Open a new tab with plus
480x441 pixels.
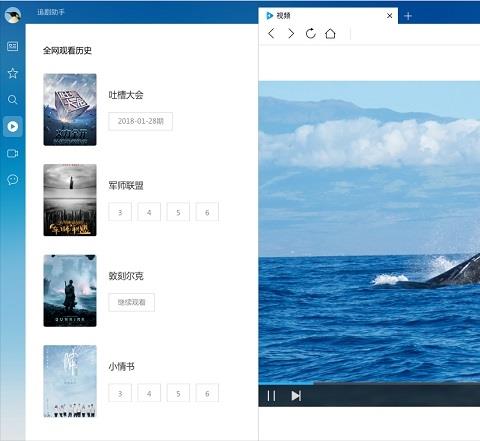click(408, 16)
